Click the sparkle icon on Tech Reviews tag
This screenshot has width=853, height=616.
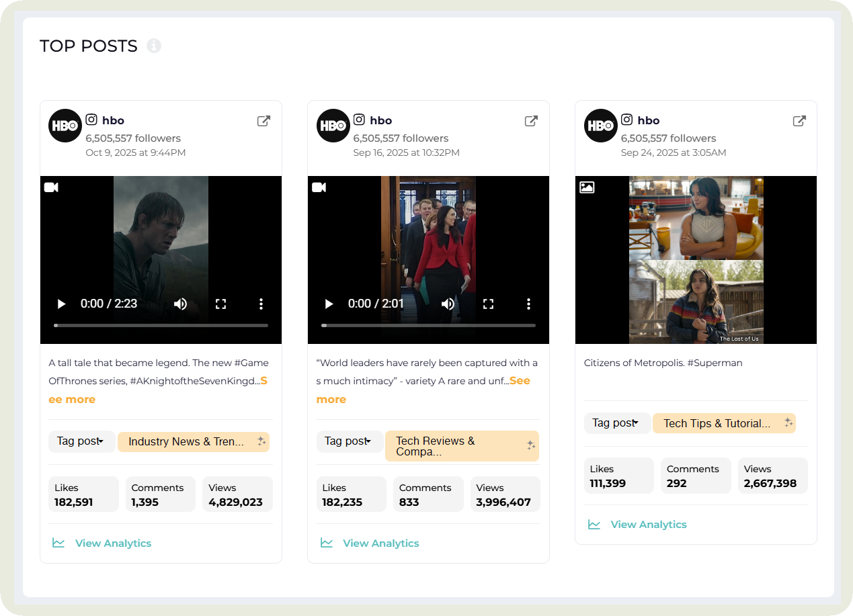point(530,445)
